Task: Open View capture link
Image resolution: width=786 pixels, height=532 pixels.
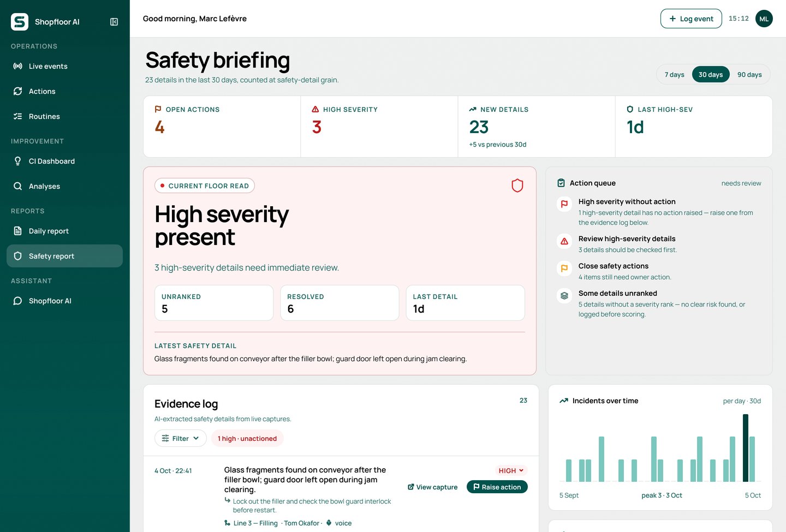Action: [x=432, y=487]
